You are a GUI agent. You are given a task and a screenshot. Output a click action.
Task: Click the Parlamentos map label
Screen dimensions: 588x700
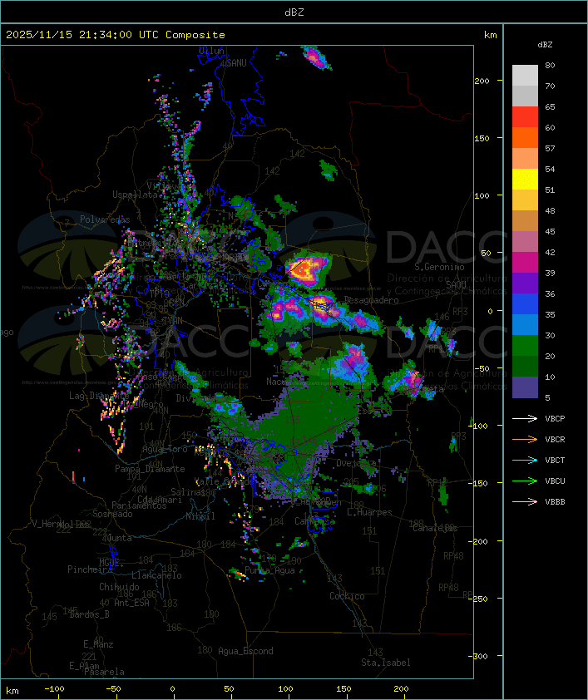point(139,505)
